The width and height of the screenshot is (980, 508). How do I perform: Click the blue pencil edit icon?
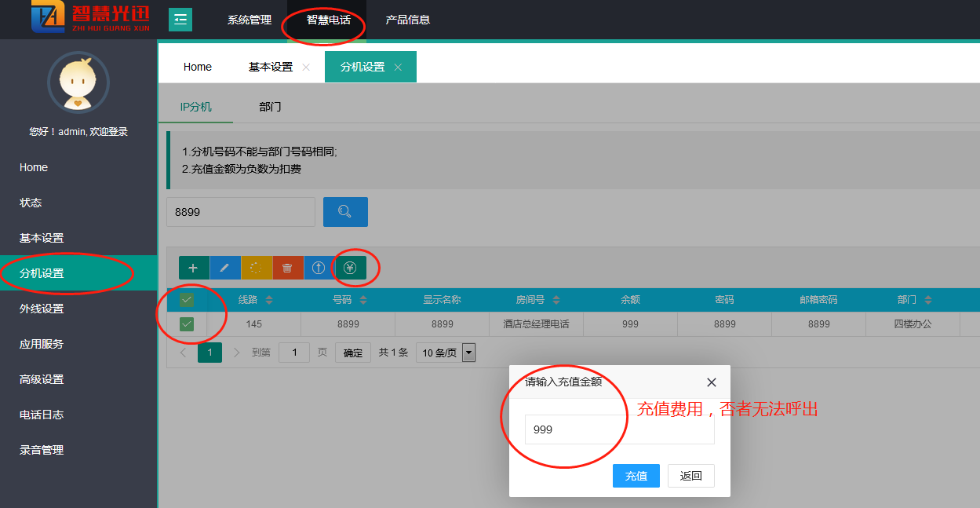pyautogui.click(x=224, y=268)
